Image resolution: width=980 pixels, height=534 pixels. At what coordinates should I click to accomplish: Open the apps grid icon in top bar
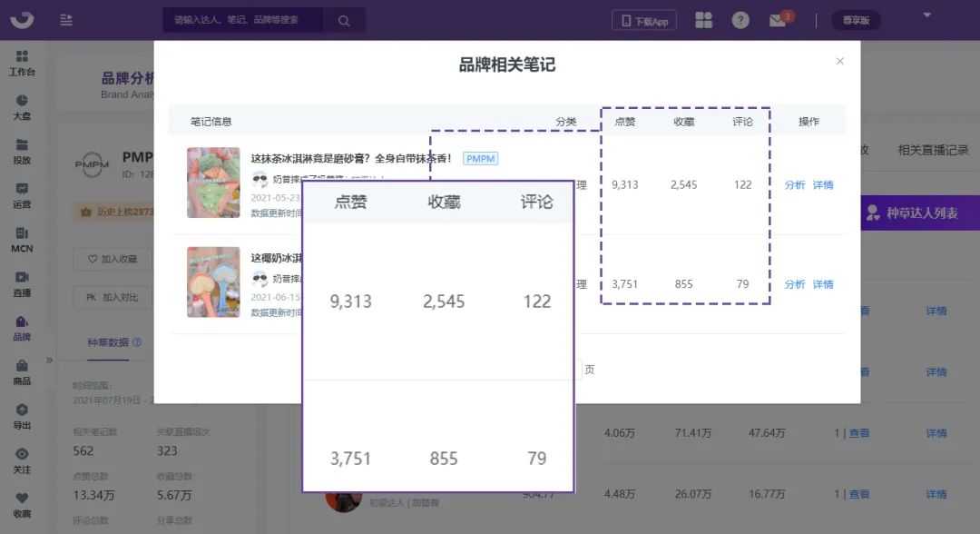(704, 19)
